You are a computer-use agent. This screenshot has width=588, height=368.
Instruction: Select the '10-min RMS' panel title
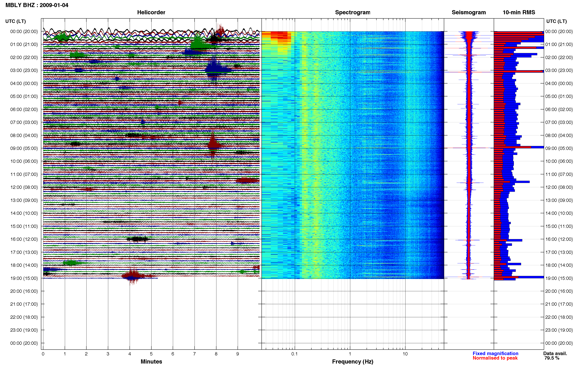click(x=519, y=12)
